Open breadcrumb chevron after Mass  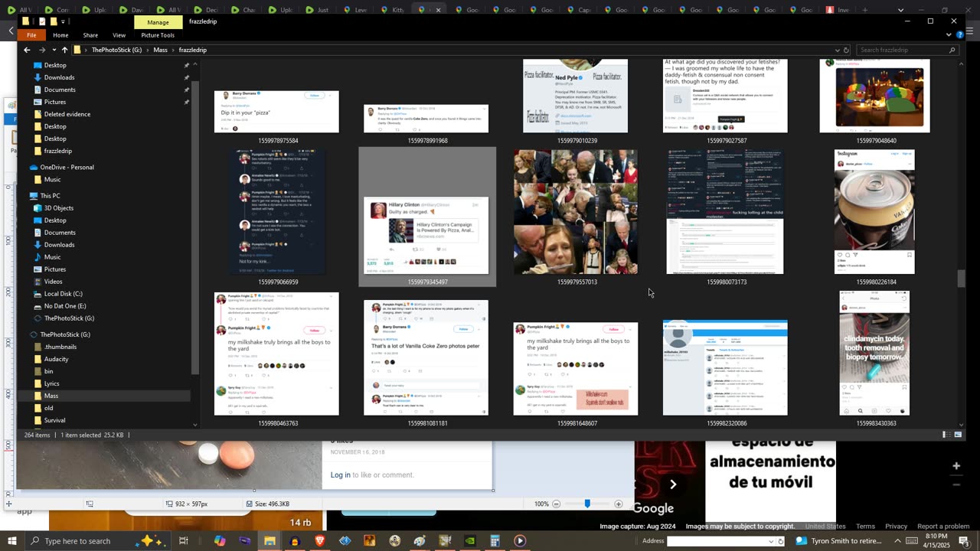click(x=173, y=50)
